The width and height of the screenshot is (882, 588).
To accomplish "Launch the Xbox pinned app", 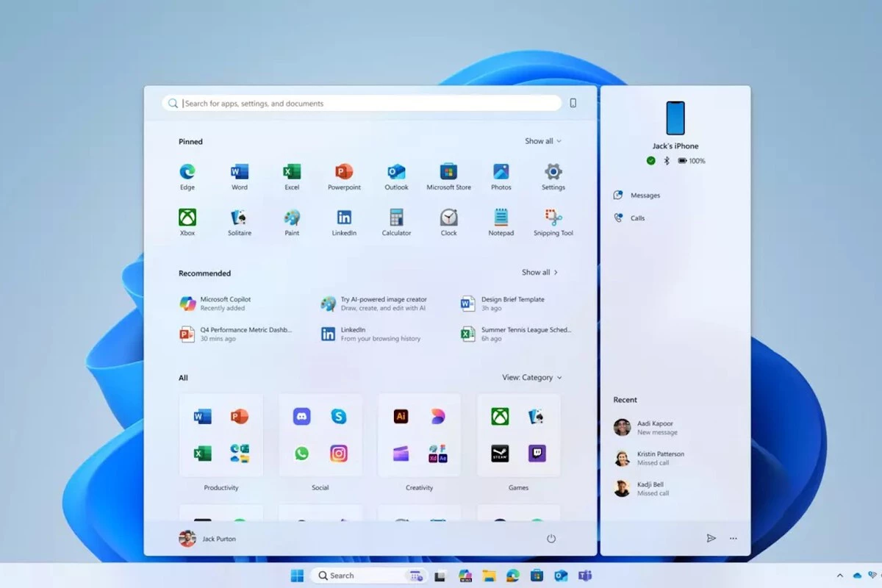I will [187, 223].
